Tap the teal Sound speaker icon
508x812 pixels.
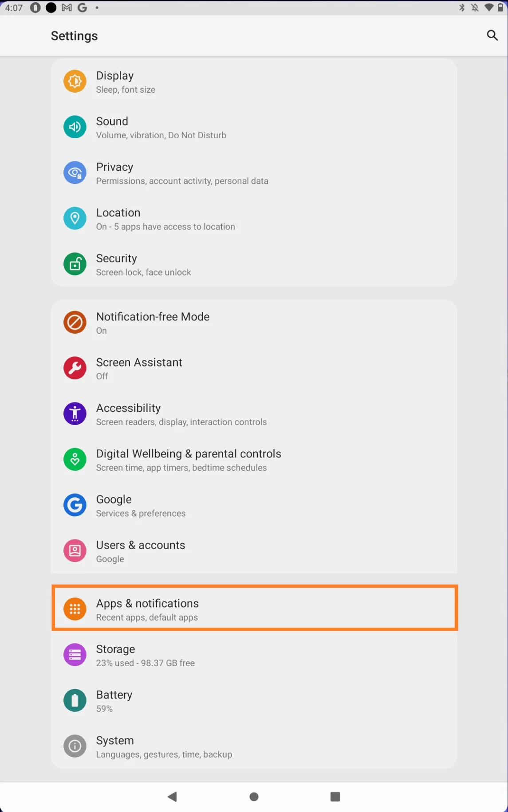(x=75, y=127)
